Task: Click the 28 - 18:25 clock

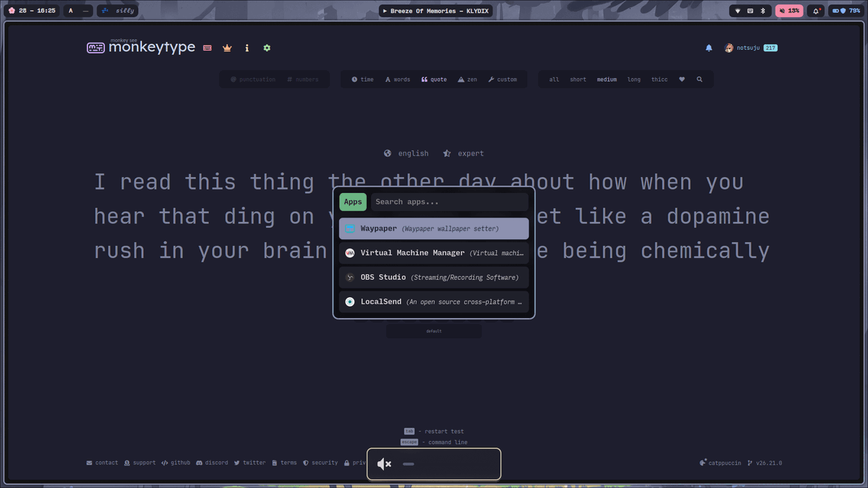Action: (37, 11)
